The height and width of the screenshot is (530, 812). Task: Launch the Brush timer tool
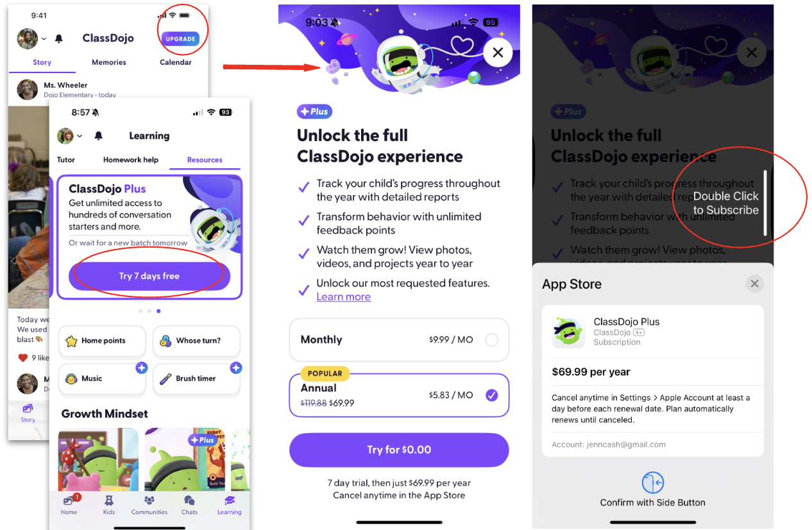196,379
